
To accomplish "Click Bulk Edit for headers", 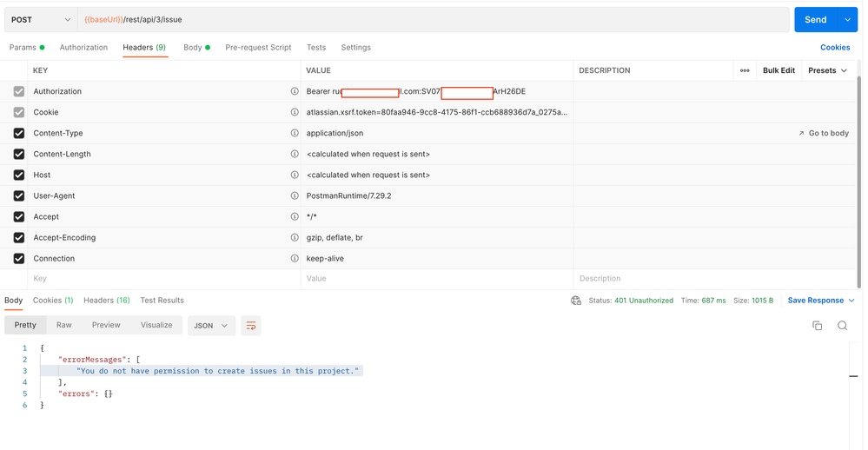I will click(779, 70).
